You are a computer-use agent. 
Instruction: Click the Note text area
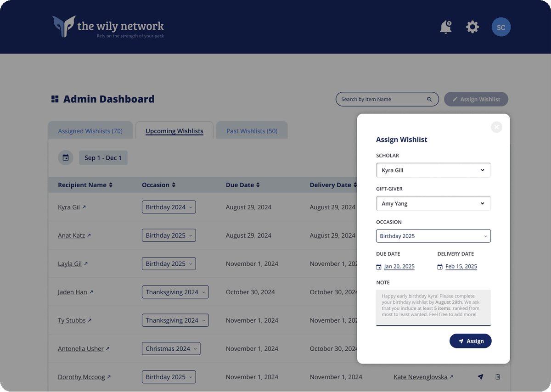coord(433,307)
